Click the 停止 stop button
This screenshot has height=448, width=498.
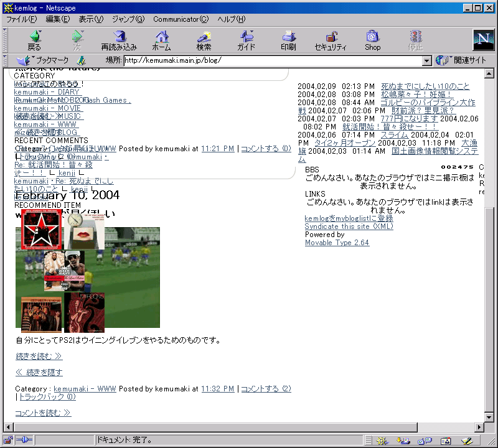[415, 40]
